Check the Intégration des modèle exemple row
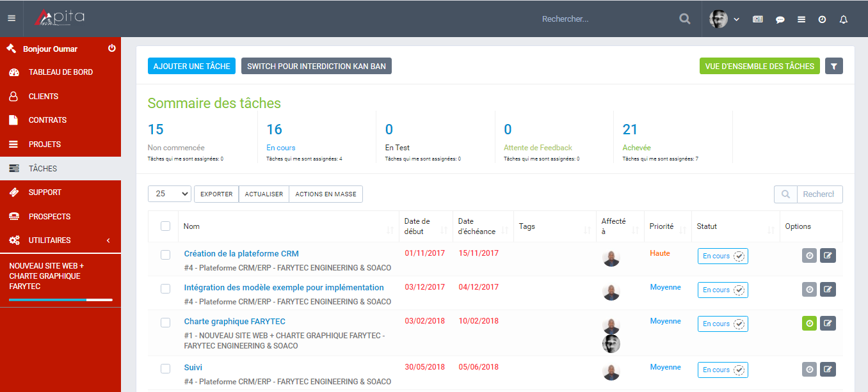 click(x=166, y=288)
